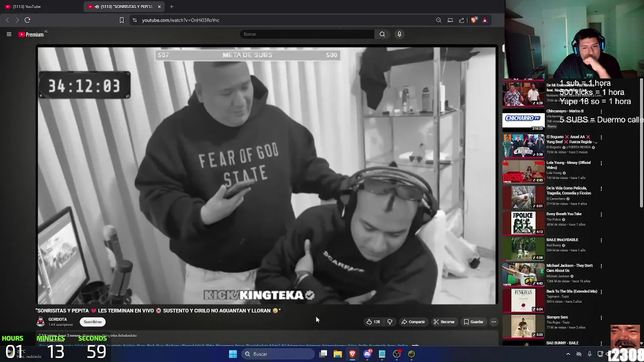Open the El Bogueto Anuel AA video thumbnail
The width and height of the screenshot is (644, 362).
click(x=523, y=145)
